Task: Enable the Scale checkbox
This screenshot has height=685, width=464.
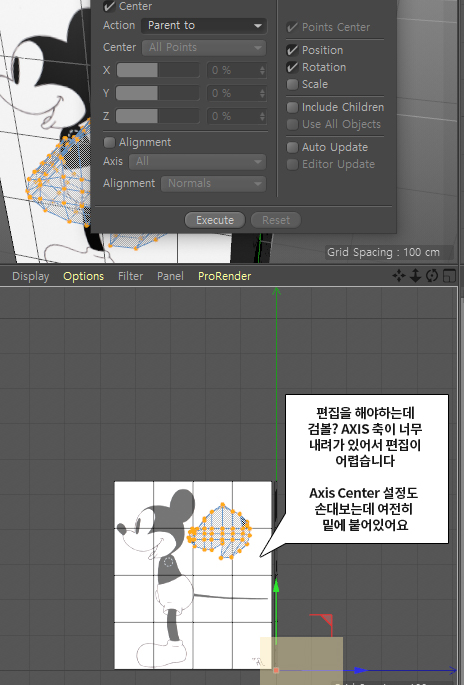Action: (292, 84)
